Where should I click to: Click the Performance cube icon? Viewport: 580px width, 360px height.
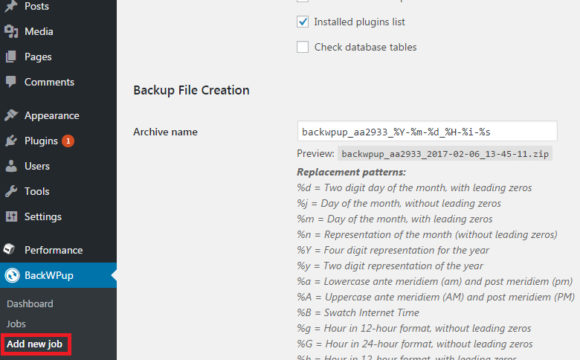pos(10,249)
